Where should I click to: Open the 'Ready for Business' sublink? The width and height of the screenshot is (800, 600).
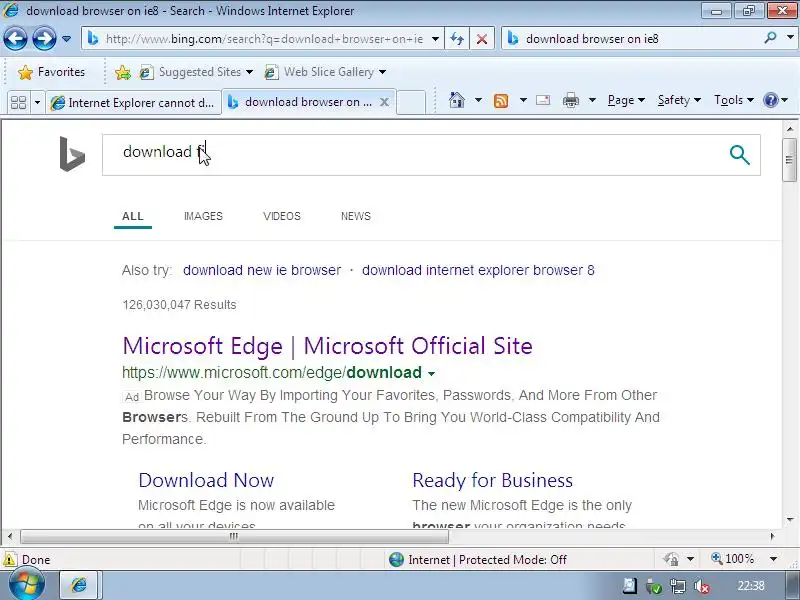click(x=492, y=481)
